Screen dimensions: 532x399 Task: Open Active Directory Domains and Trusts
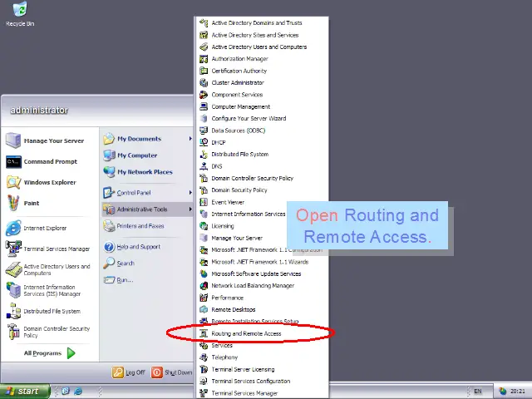[x=263, y=23]
